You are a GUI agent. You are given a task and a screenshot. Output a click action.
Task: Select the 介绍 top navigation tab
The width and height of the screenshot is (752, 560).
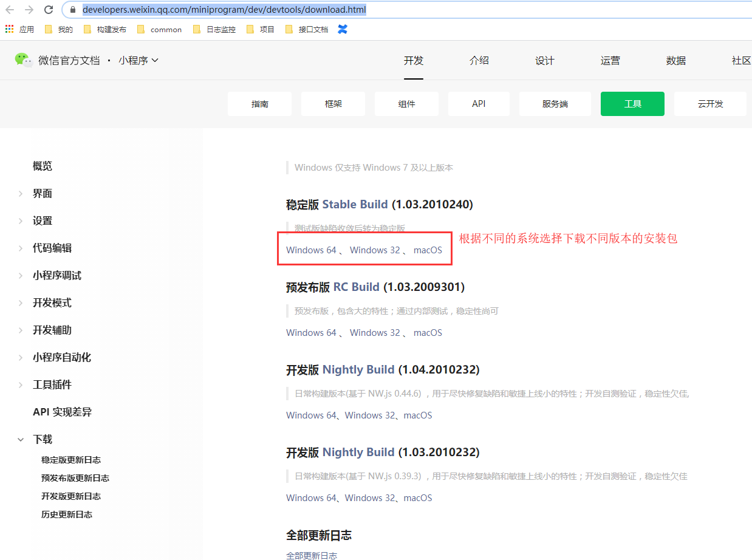[479, 61]
